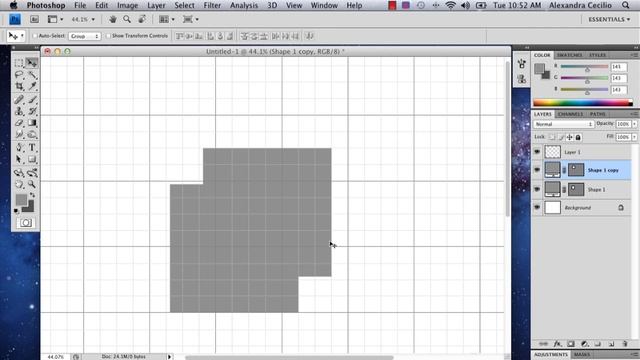Select the Clone Stamp tool
This screenshot has width=640, height=360.
click(x=19, y=111)
